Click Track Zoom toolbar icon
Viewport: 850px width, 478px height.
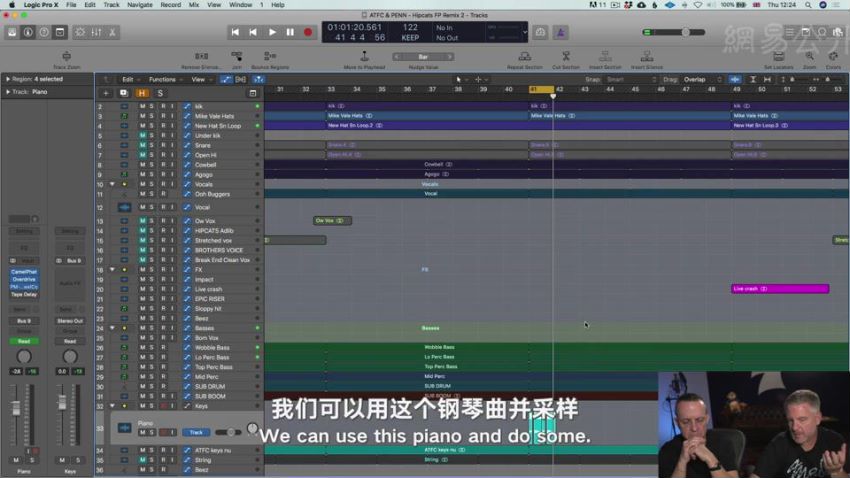pos(67,56)
